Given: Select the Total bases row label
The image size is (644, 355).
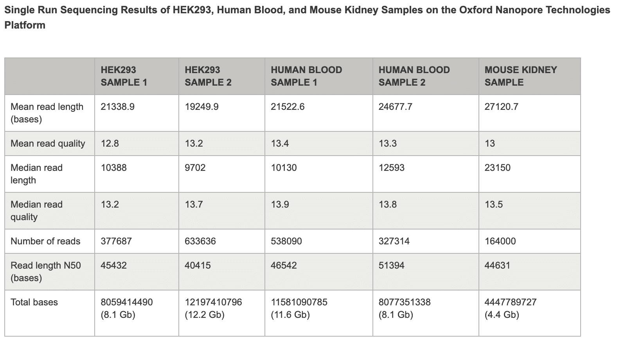Looking at the screenshot, I should click(34, 302).
